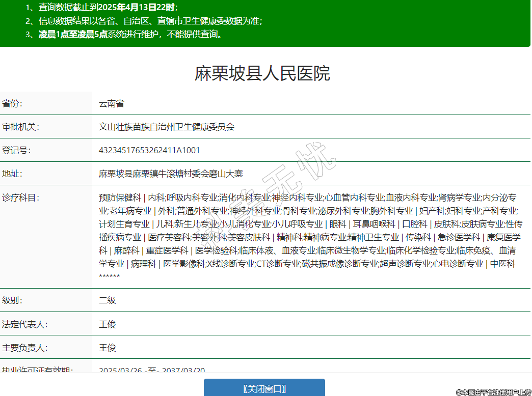Image resolution: width=532 pixels, height=396 pixels.
Task: Click the 凌晨1点至凌晨5点 maintenance notice
Action: (73, 35)
